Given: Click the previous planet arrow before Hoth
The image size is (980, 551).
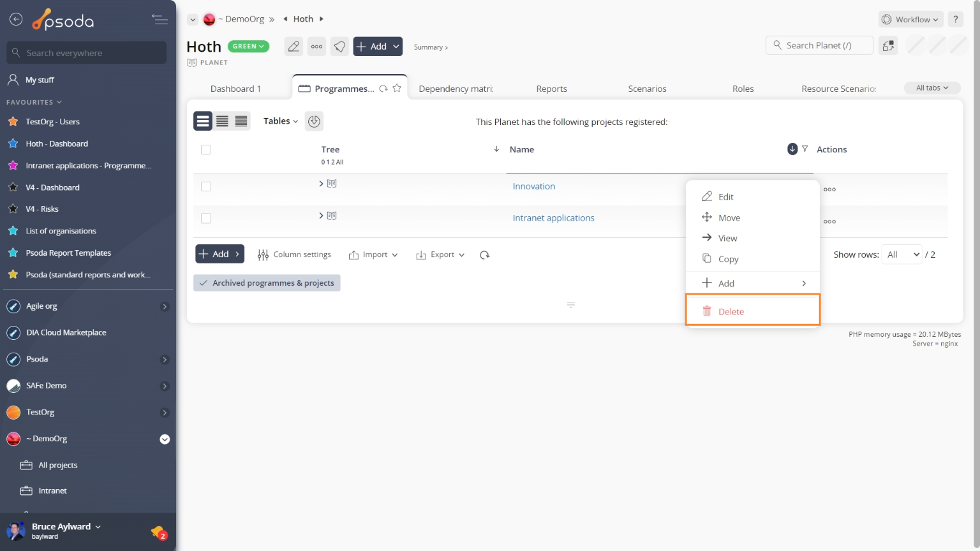Looking at the screenshot, I should [x=285, y=19].
